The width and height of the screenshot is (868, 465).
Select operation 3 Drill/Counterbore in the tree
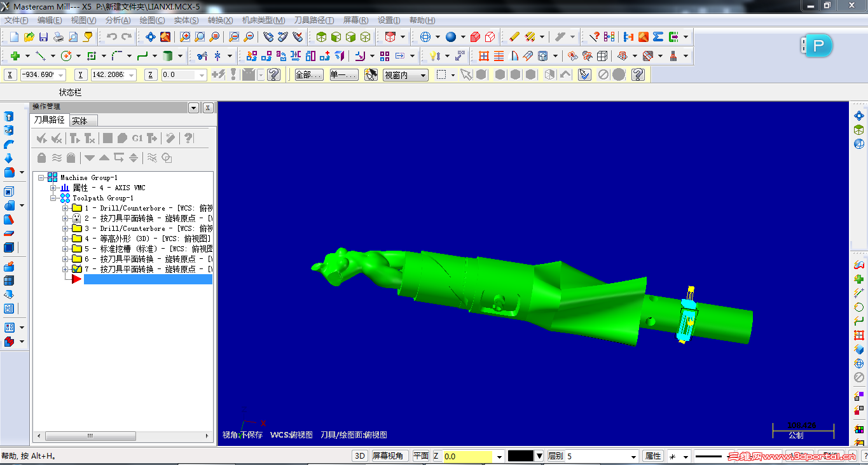pos(149,228)
